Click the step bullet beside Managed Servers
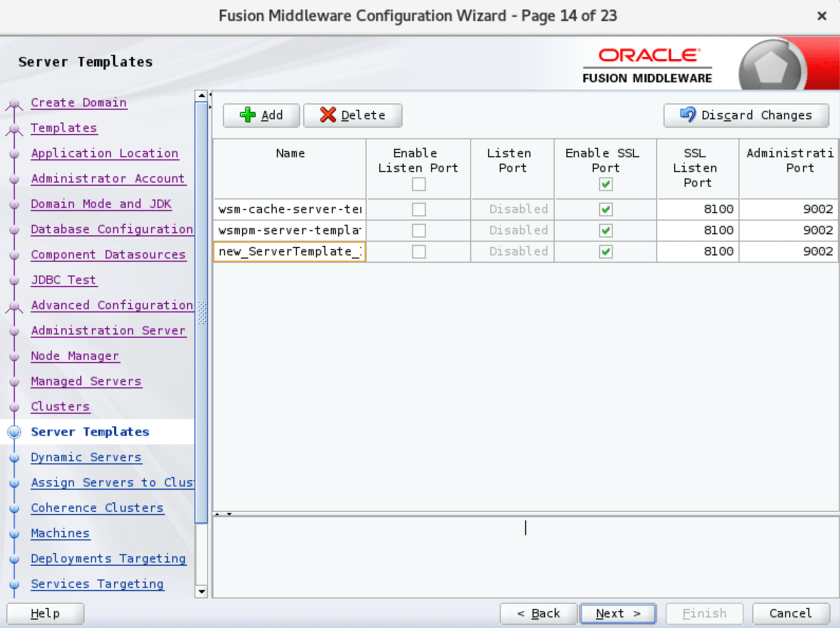 15,381
